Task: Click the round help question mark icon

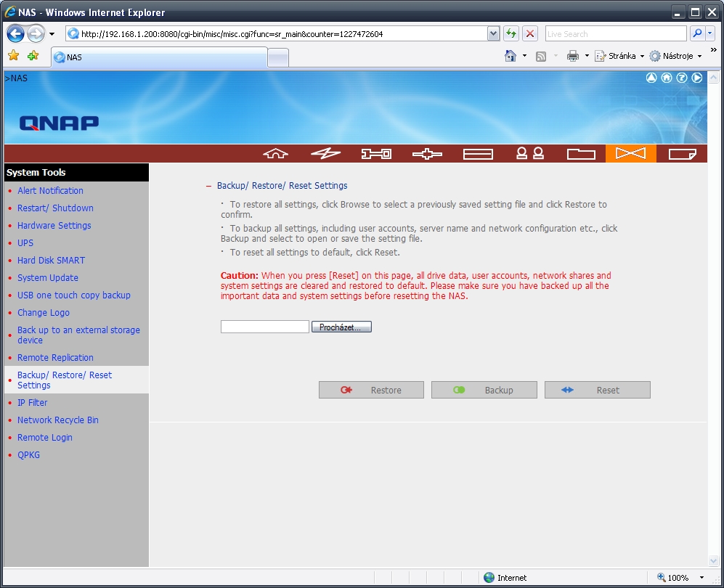Action: tap(682, 78)
